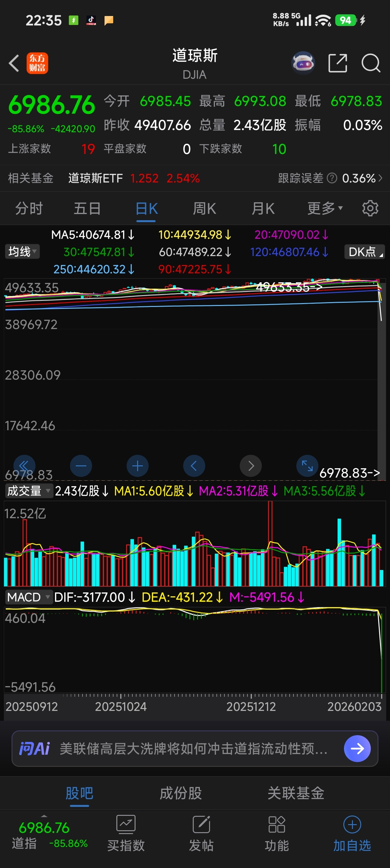This screenshot has width=390, height=868.
Task: Jump to earliest data double-left arrow
Action: pos(24,466)
